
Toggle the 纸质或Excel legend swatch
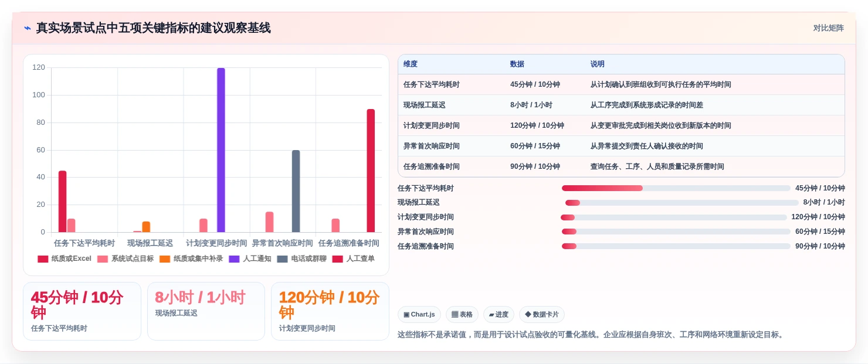[43, 258]
